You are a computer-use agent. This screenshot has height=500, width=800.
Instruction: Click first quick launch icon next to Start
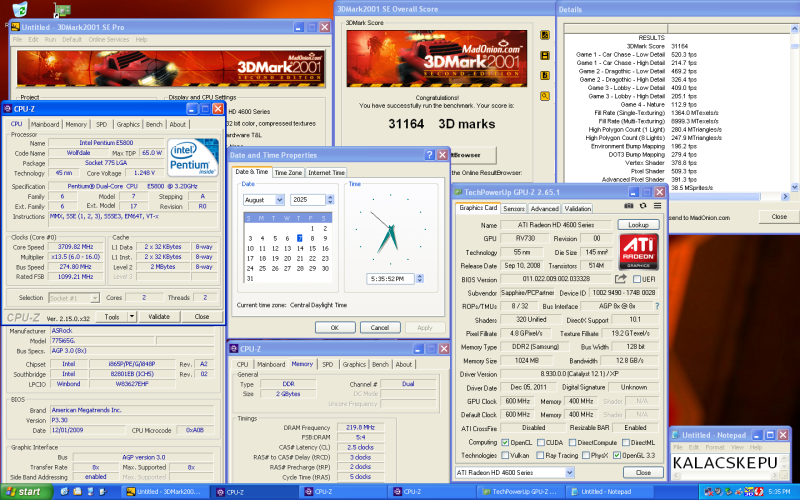tap(64, 492)
